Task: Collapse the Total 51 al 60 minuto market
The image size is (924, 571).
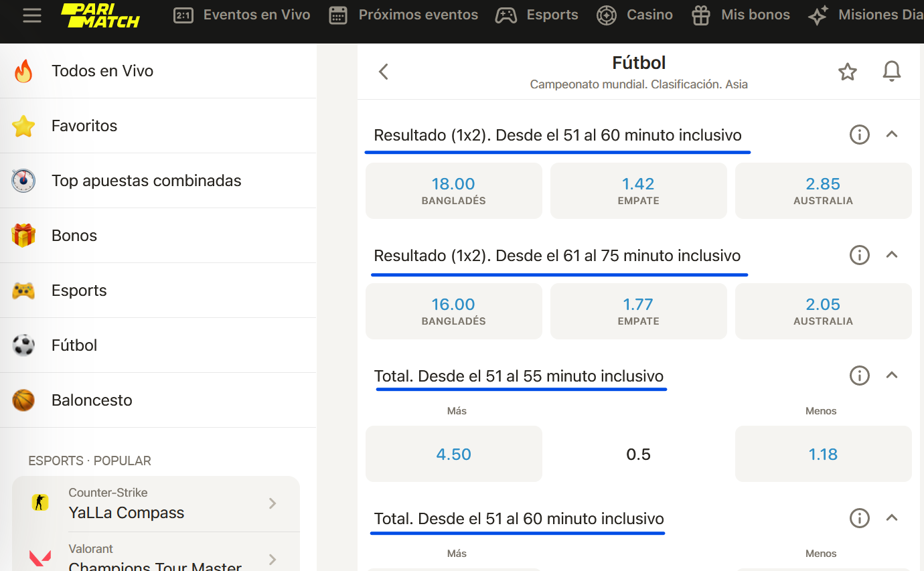Action: (x=892, y=517)
